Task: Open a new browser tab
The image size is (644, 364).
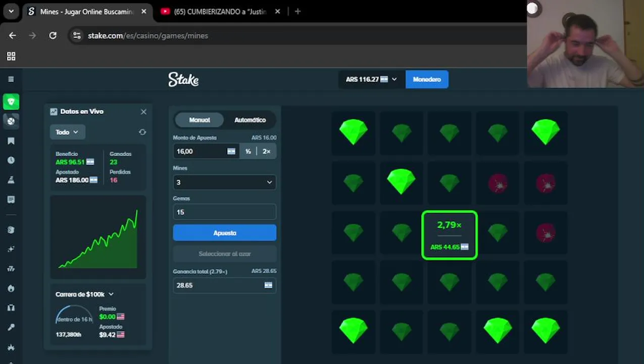Action: pyautogui.click(x=298, y=11)
